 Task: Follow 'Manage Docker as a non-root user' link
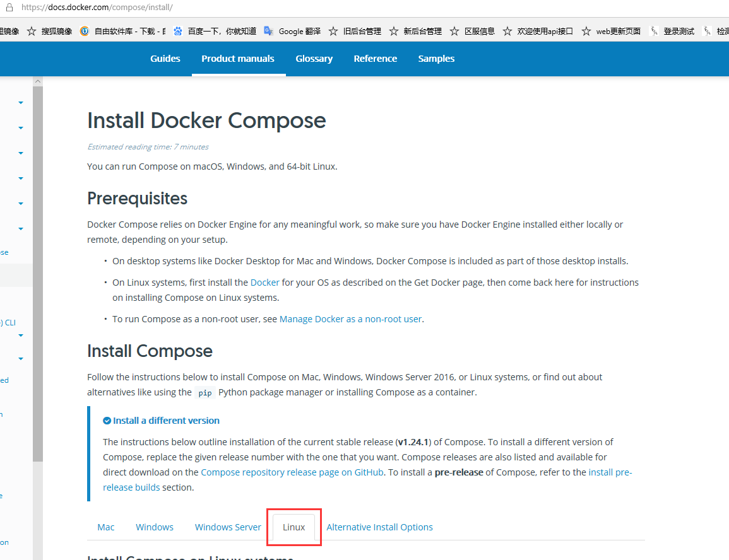click(350, 319)
